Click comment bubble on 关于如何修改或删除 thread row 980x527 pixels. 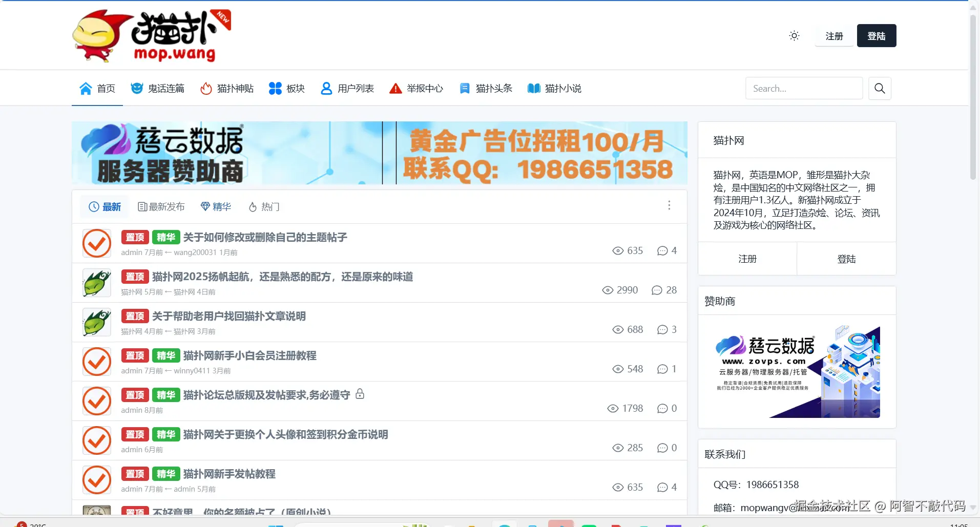coord(662,251)
